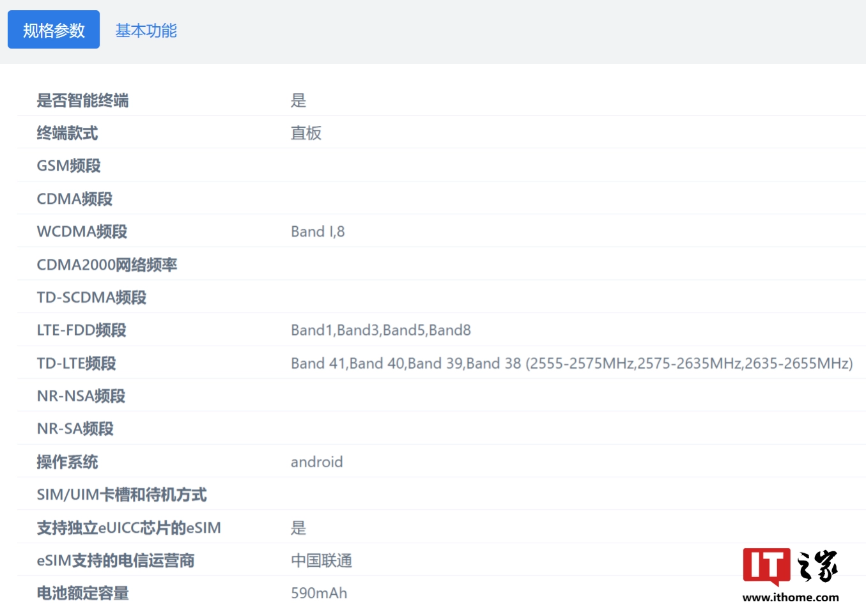Click the value 直板
This screenshot has height=616, width=866.
[306, 133]
